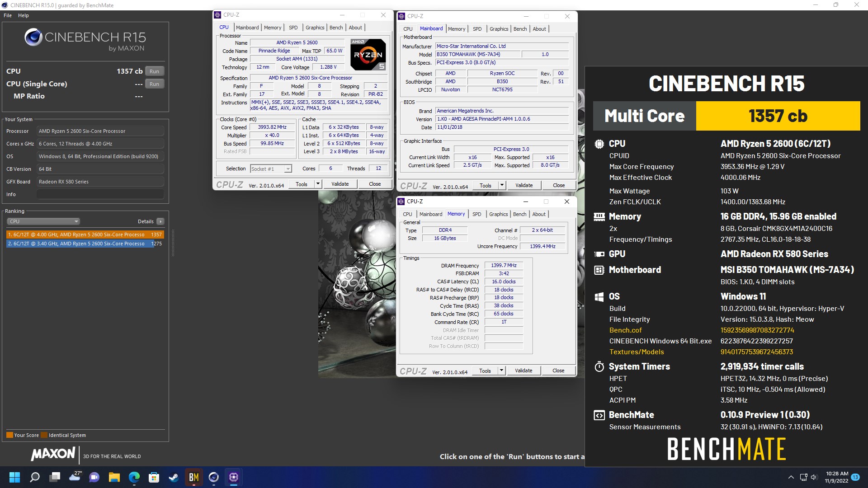Expand Tools dropdown arrow in CPU tab window
Screen dimensions: 868x488
coord(318,184)
